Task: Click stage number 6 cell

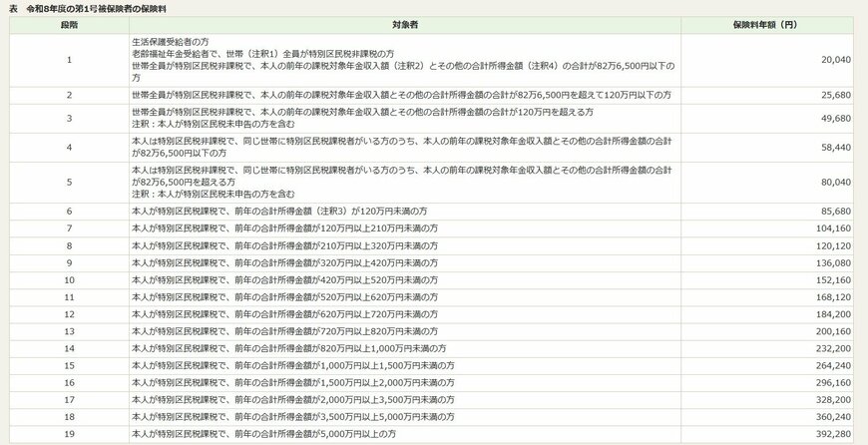Action: (x=69, y=212)
